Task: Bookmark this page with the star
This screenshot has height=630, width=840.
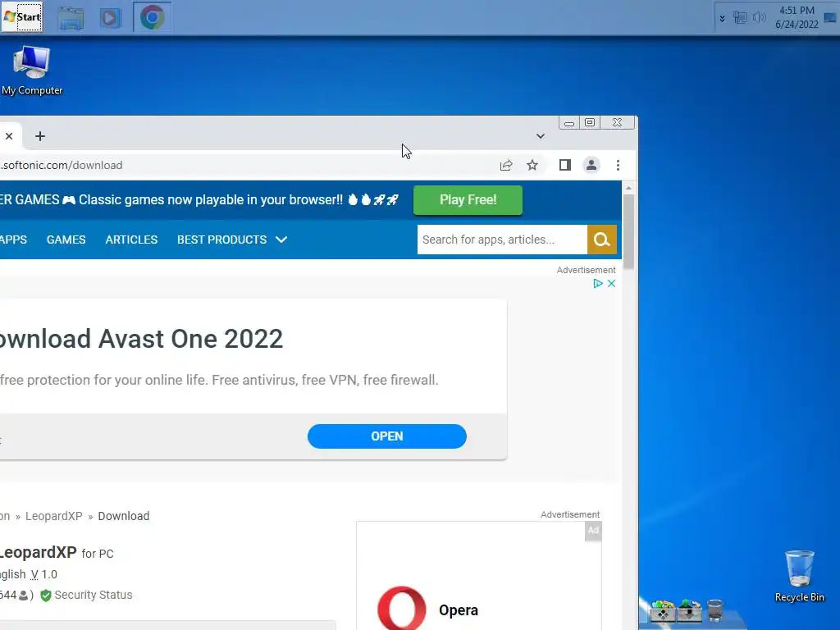Action: (x=532, y=165)
